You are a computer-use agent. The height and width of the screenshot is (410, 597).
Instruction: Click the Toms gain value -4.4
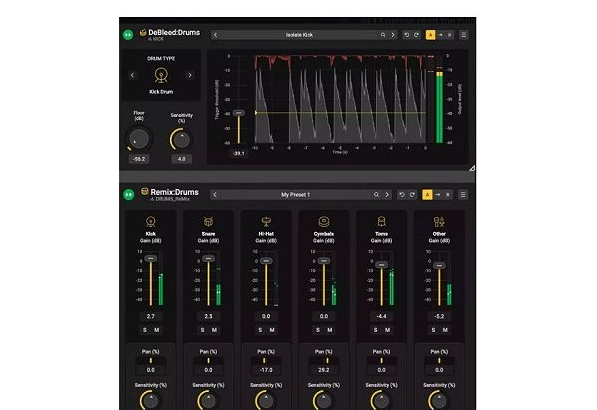(x=382, y=316)
